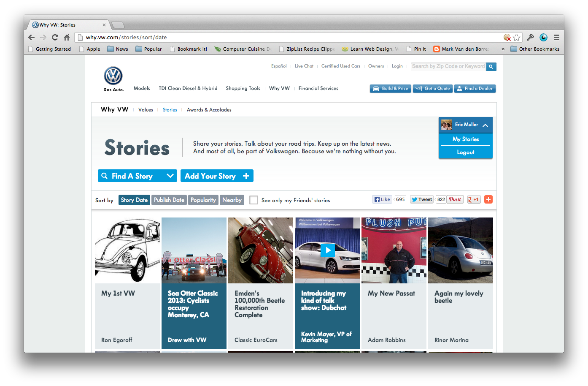Image resolution: width=588 pixels, height=386 pixels.
Task: Open the browser home icon
Action: [x=67, y=37]
